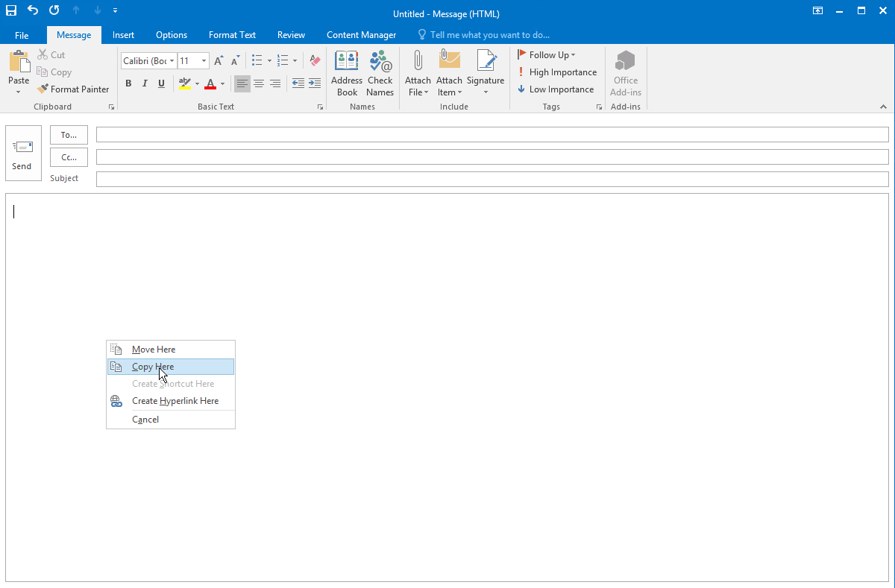Apply numbered list formatting
The height and width of the screenshot is (588, 895).
coord(283,61)
